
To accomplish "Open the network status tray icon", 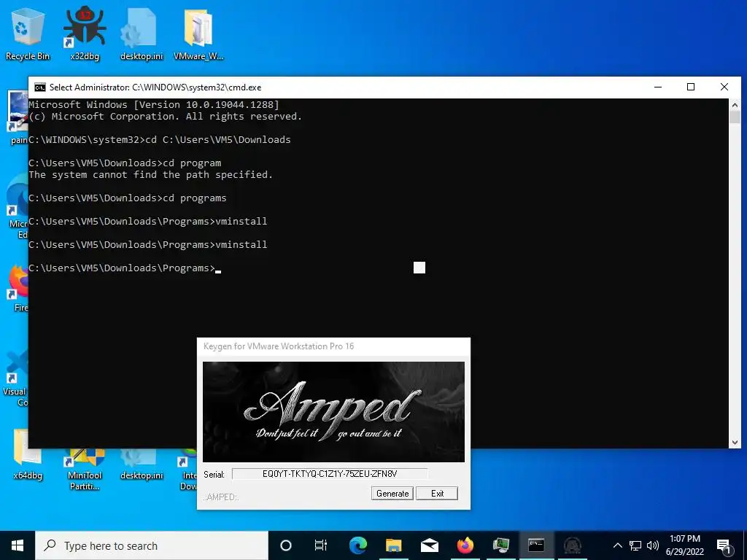I will (x=635, y=545).
